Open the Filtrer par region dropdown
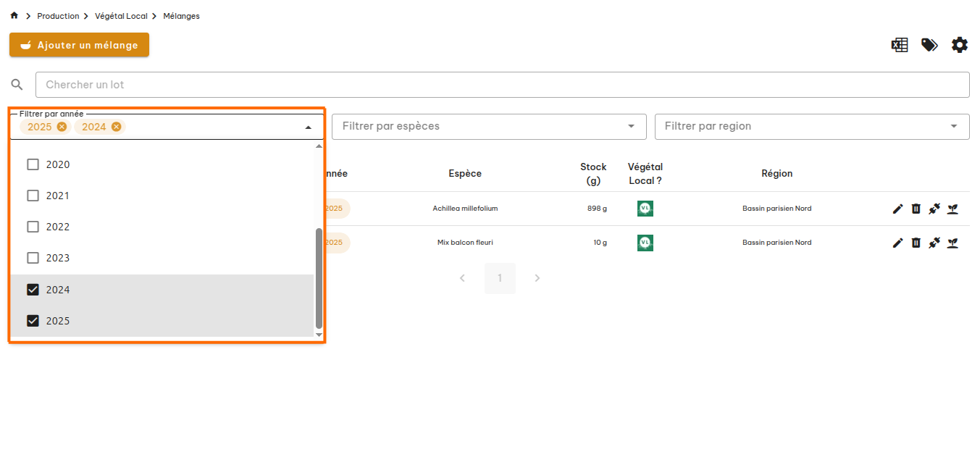980x457 pixels. coord(811,126)
